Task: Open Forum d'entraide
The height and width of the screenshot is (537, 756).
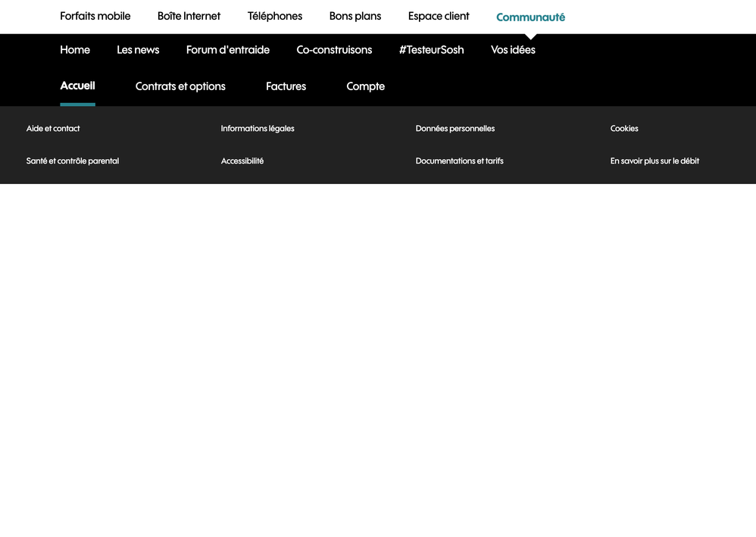Action: click(227, 50)
